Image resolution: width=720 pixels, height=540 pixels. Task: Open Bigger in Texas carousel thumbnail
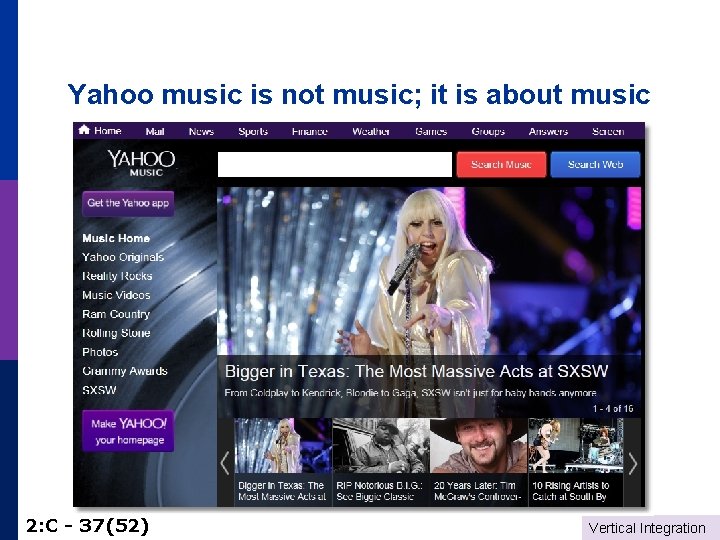283,445
